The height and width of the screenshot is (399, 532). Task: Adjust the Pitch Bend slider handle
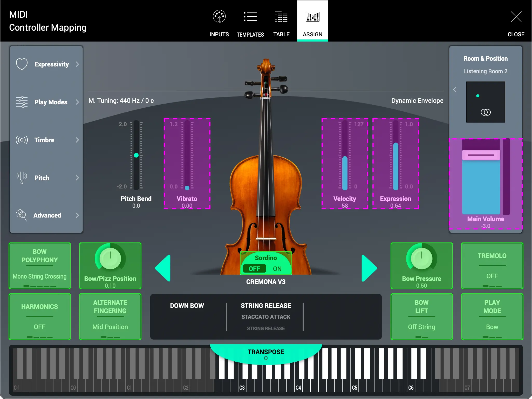pyautogui.click(x=137, y=155)
